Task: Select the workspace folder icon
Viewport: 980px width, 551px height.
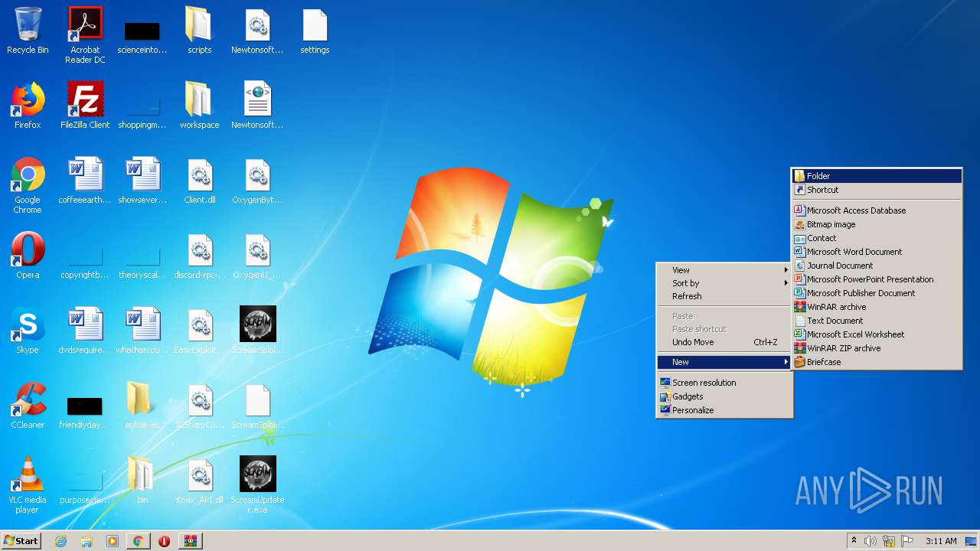Action: point(199,106)
